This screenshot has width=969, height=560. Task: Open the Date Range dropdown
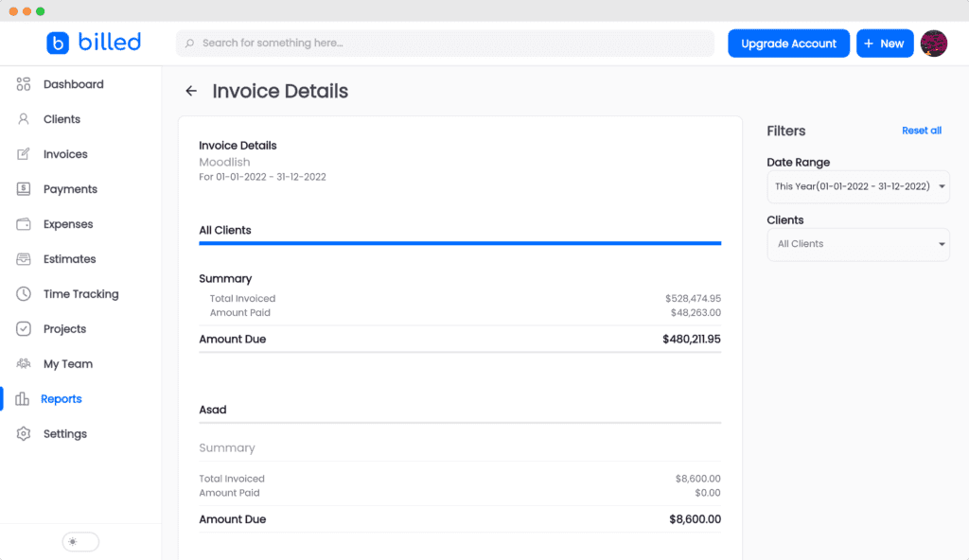(857, 186)
